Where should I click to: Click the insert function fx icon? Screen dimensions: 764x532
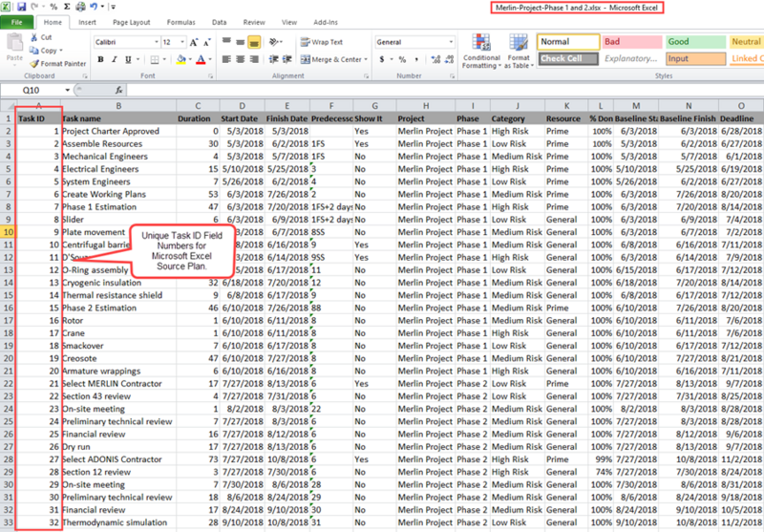coord(118,90)
